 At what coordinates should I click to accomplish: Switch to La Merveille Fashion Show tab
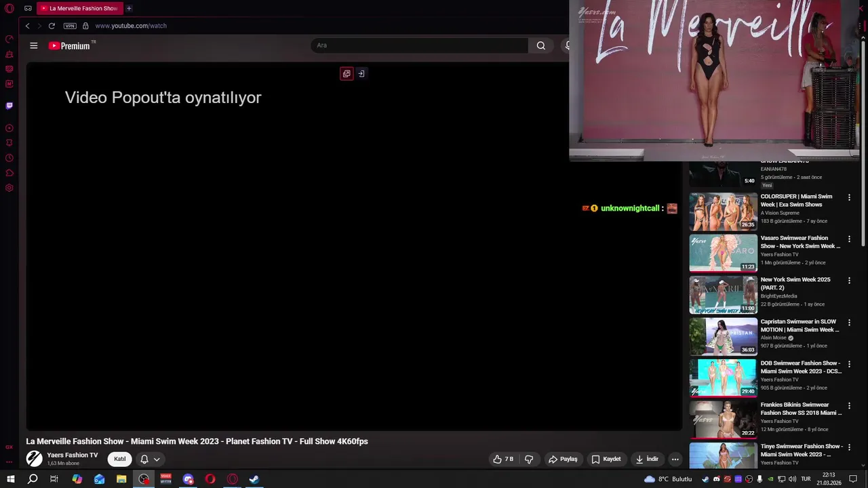(x=79, y=9)
